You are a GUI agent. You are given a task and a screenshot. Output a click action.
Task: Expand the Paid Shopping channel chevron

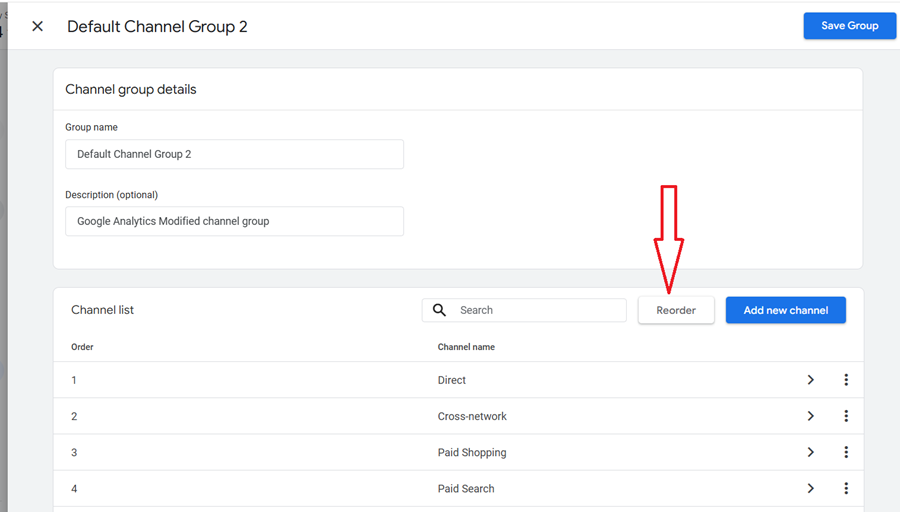[810, 452]
